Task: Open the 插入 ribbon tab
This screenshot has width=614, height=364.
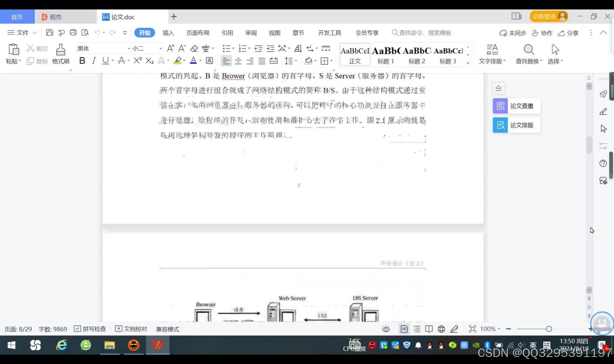Action: pos(168,33)
